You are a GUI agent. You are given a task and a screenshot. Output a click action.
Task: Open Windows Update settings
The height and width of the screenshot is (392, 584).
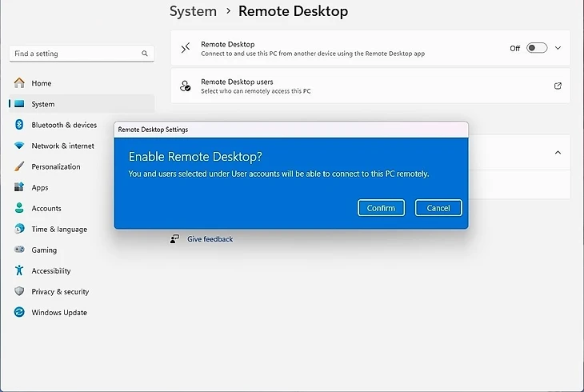82,312
